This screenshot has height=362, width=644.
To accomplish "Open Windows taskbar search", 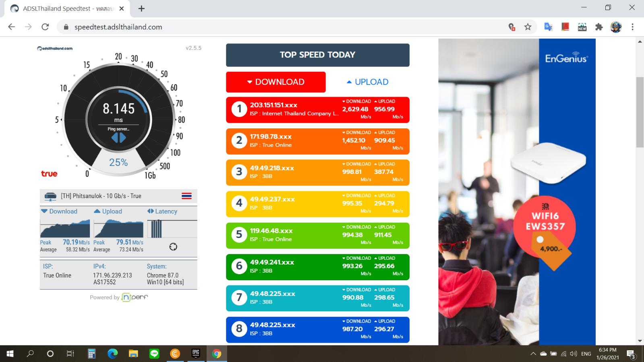I will click(30, 354).
